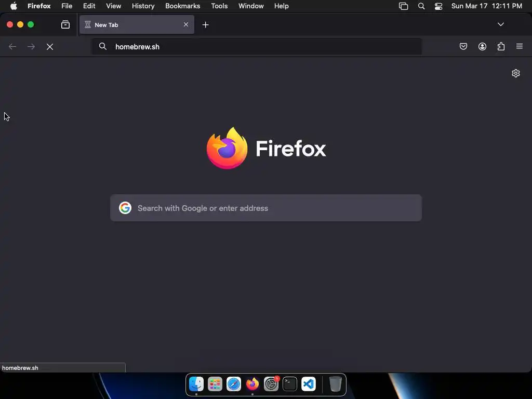Open a new tab
This screenshot has height=399, width=532.
[x=205, y=25]
